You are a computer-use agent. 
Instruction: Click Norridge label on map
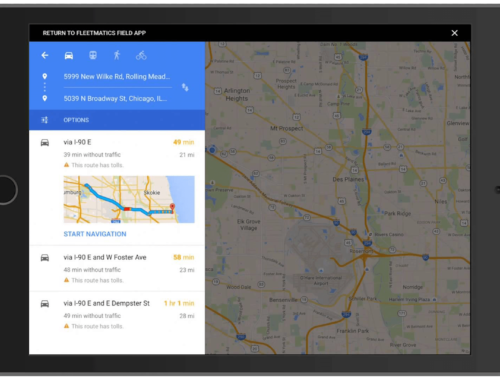pyautogui.click(x=413, y=287)
